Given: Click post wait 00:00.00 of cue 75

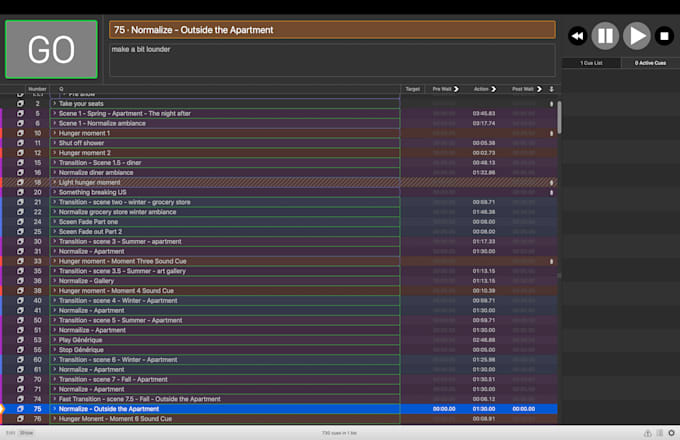Looking at the screenshot, I should click(x=523, y=409).
